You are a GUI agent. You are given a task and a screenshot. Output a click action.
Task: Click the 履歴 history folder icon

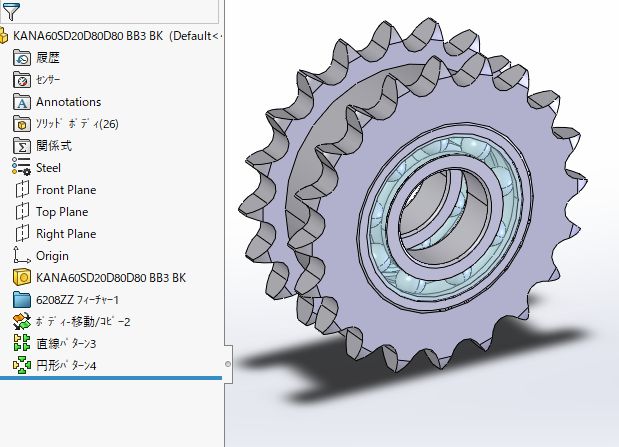point(22,58)
